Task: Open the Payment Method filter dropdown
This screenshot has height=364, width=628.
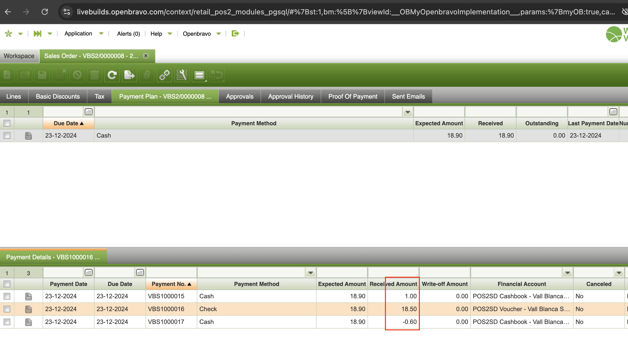Action: 408,112
